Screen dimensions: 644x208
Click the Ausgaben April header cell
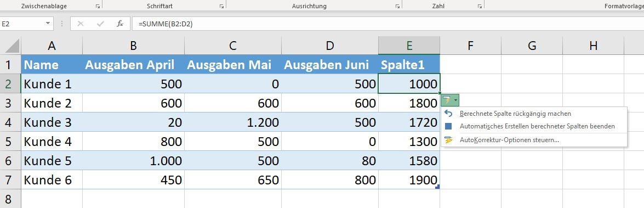133,65
